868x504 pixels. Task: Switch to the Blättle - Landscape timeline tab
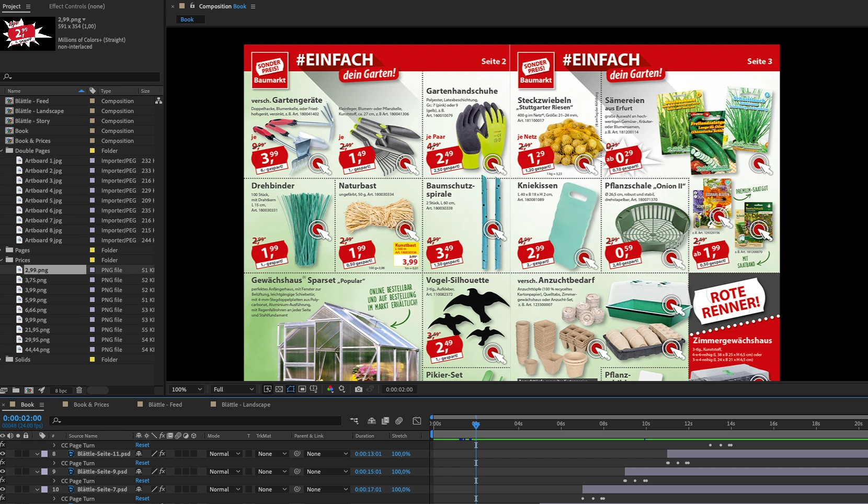pyautogui.click(x=246, y=405)
